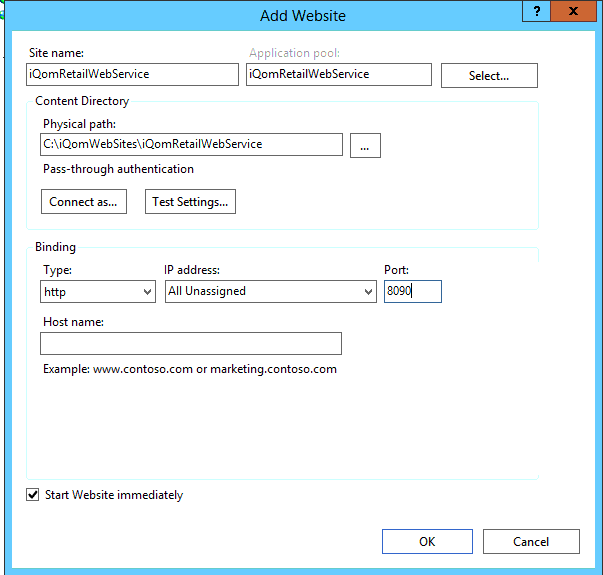
Task: Click inside the Physical path field
Action: [x=192, y=145]
